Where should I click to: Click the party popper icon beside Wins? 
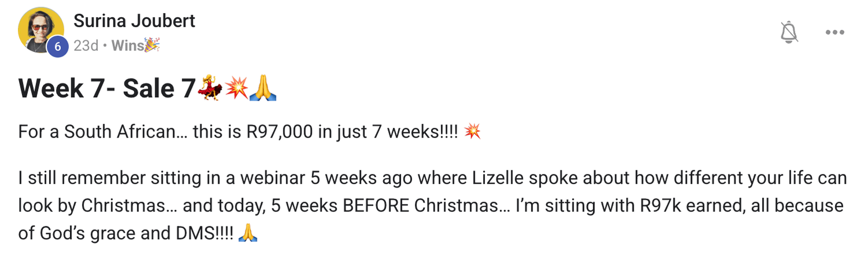152,46
